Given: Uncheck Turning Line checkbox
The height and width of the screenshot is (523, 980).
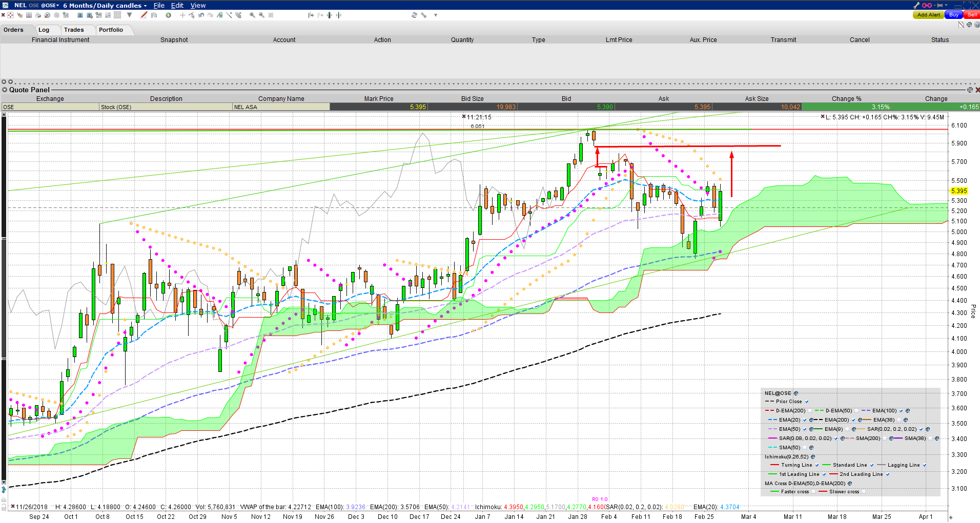Looking at the screenshot, I should pos(816,465).
